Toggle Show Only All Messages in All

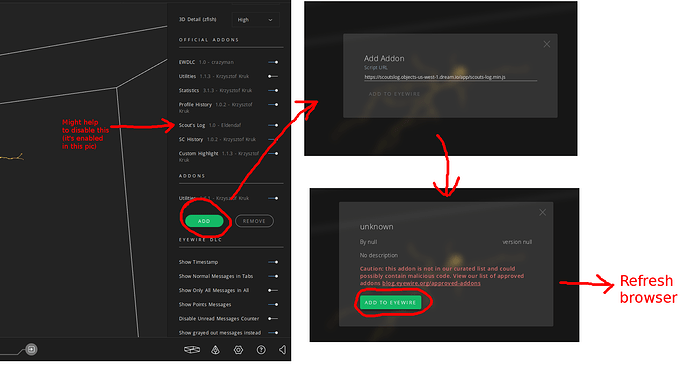point(273,290)
